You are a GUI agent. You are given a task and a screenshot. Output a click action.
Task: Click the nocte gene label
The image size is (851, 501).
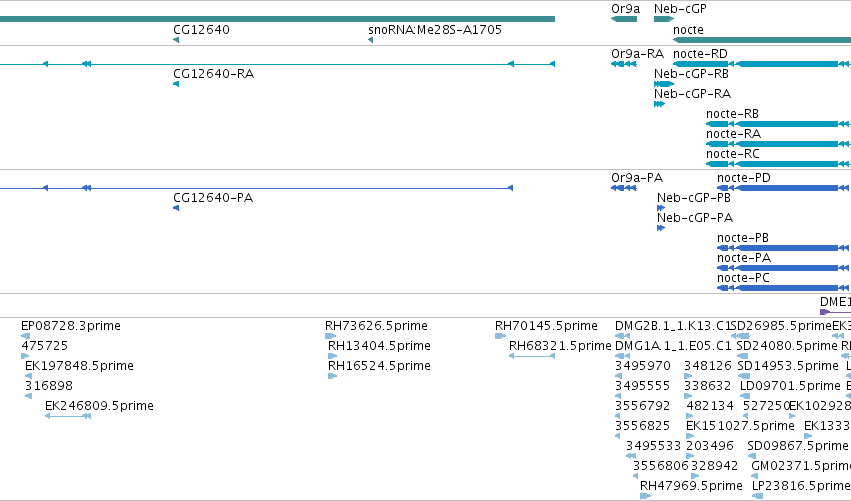688,30
